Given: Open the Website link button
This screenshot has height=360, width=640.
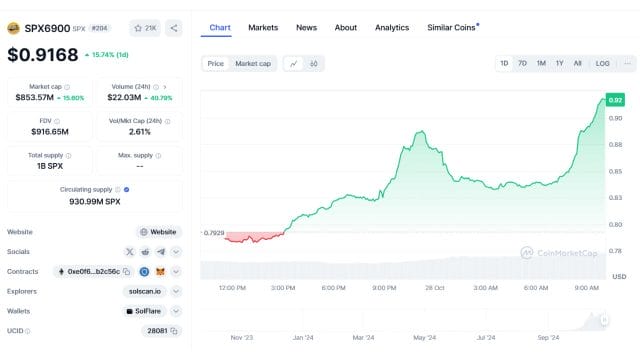Looking at the screenshot, I should 159,232.
